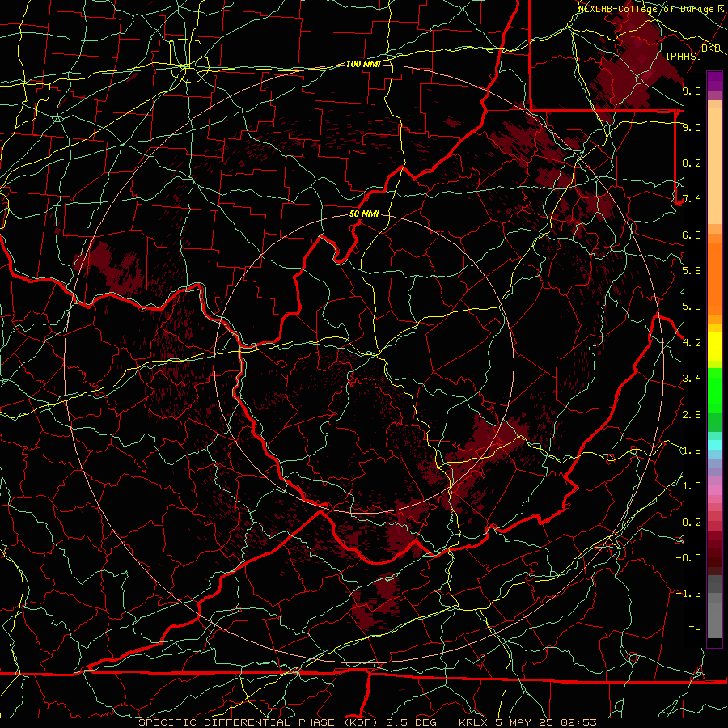This screenshot has height=728, width=728.
Task: Click the -0.5 scale value
Action: [688, 558]
